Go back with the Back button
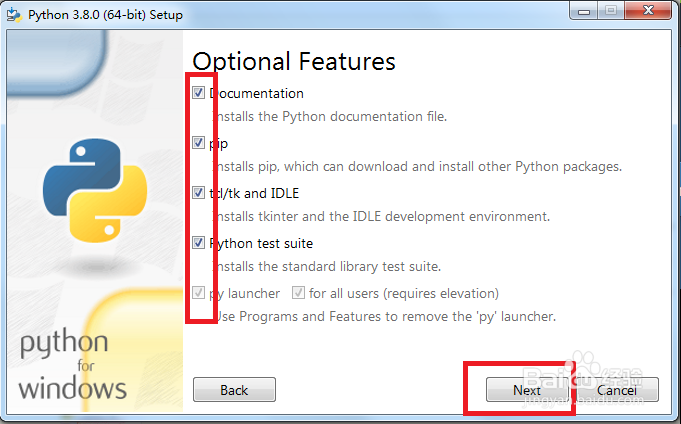The height and width of the screenshot is (424, 681). click(x=234, y=390)
